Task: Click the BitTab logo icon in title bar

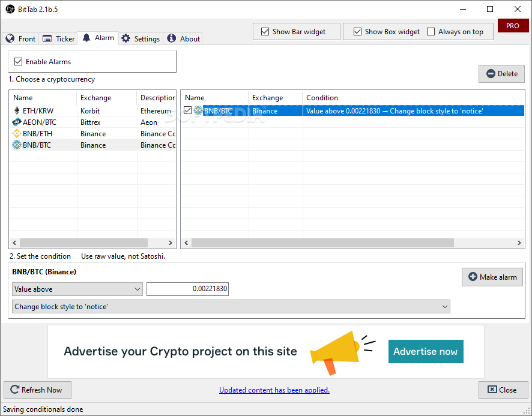Action: [x=10, y=9]
